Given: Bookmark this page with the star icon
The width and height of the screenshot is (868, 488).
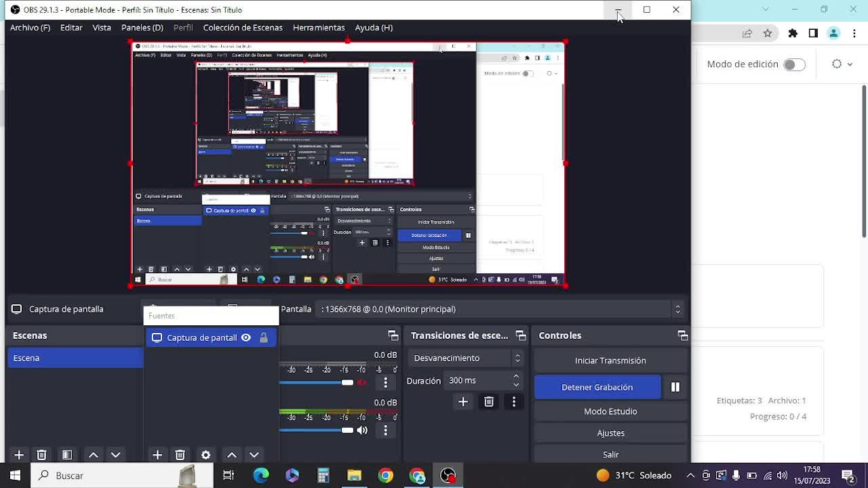Looking at the screenshot, I should pyautogui.click(x=768, y=33).
